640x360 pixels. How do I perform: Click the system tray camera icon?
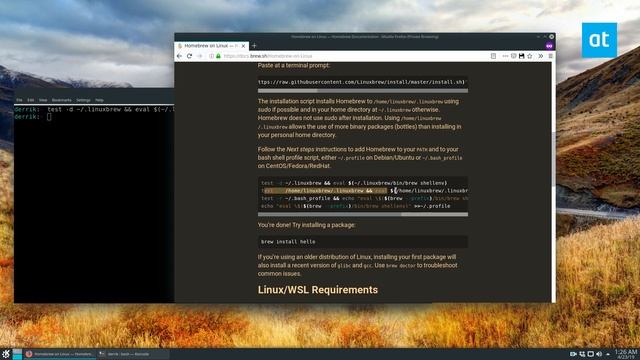(573, 354)
